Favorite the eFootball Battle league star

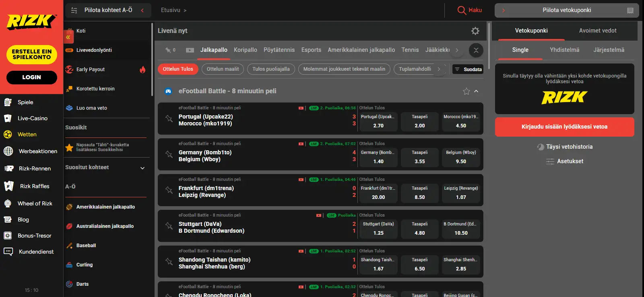point(466,91)
